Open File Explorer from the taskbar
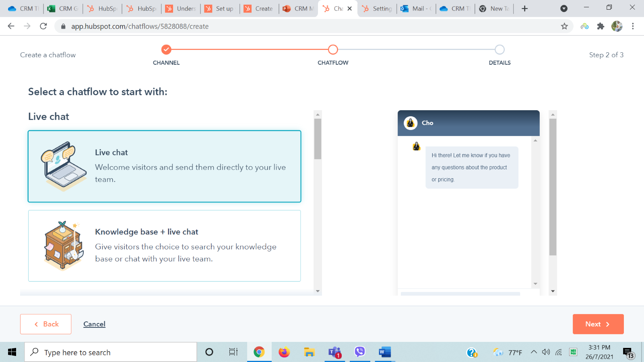 click(x=309, y=352)
